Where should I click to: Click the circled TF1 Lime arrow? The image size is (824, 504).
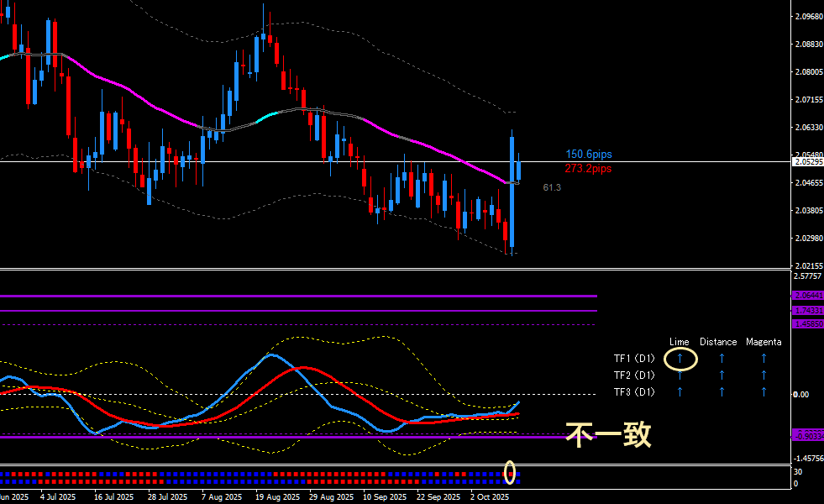[680, 359]
